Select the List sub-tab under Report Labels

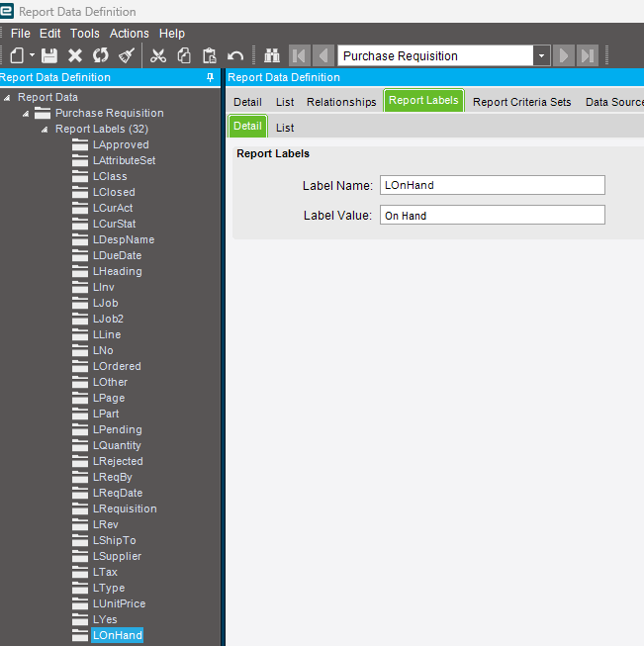(x=285, y=128)
